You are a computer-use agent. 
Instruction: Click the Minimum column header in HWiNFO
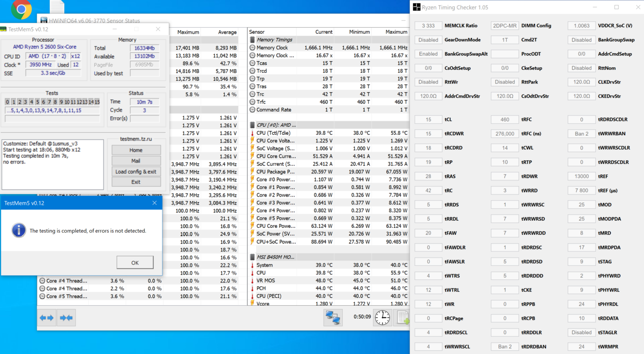[x=359, y=32]
